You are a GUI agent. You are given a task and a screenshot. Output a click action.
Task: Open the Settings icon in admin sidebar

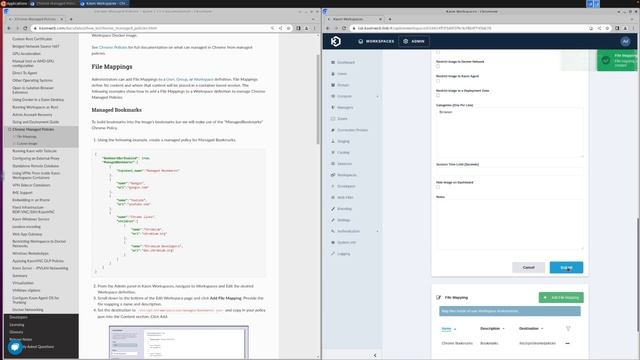coord(333,220)
